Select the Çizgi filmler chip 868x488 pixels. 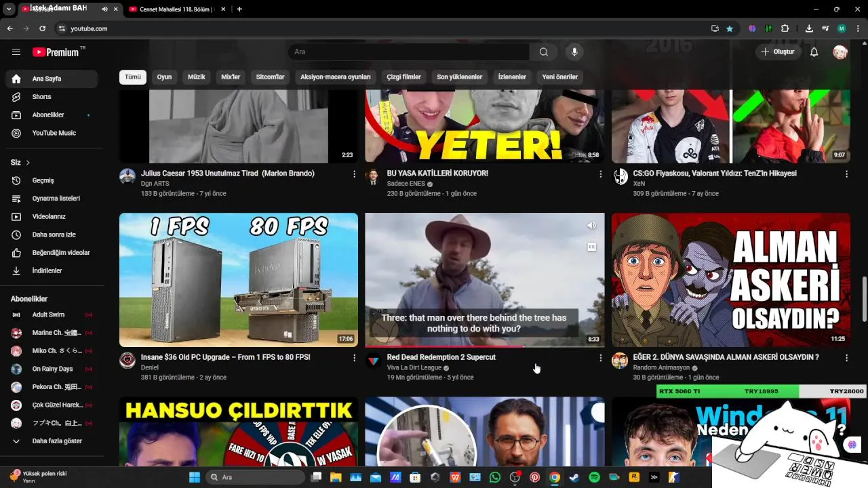(x=404, y=77)
